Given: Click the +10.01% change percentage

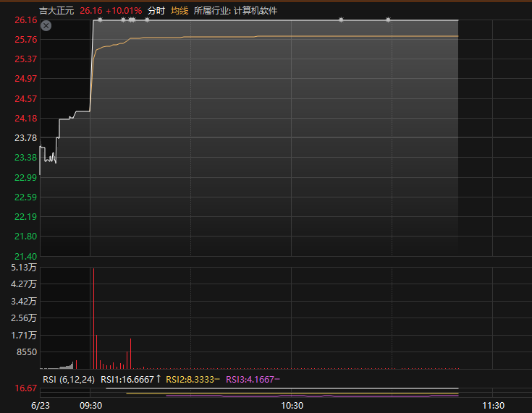Looking at the screenshot, I should (x=124, y=11).
